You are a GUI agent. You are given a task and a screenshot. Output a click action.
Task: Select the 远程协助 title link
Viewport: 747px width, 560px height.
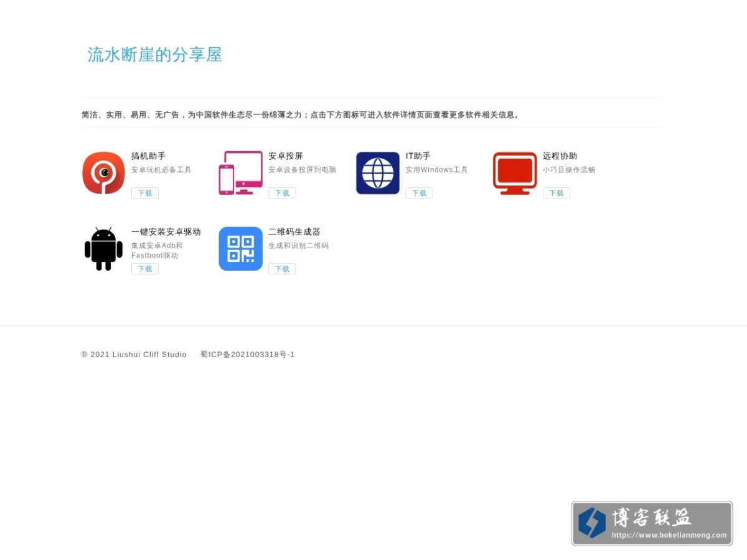pos(560,156)
